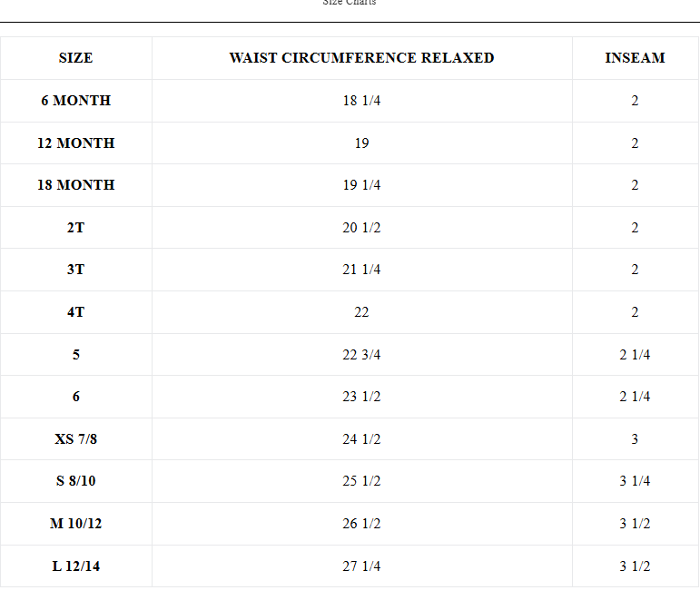Click inseam value 3 1/4
The image size is (700, 600).
coord(635,481)
